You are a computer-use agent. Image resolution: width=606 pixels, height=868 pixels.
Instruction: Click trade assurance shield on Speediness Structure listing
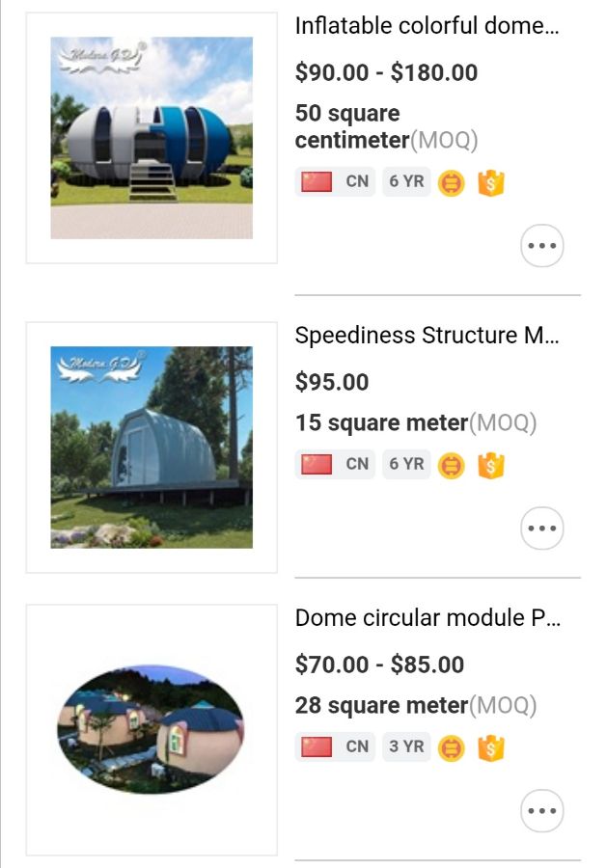click(491, 465)
